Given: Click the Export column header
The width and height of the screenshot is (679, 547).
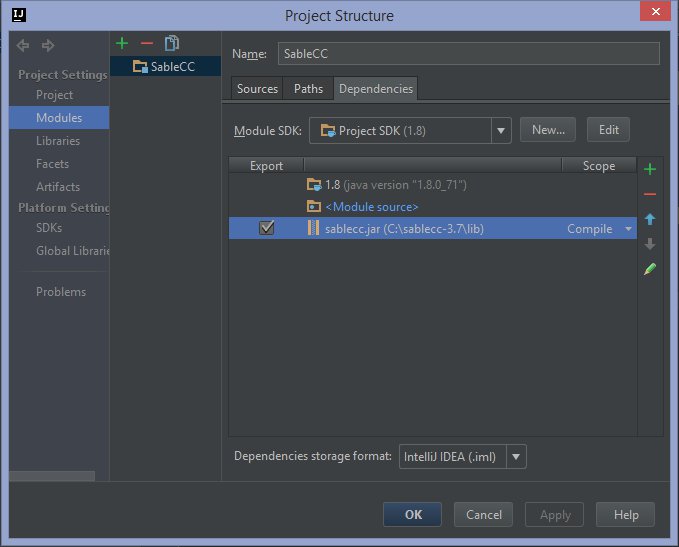Looking at the screenshot, I should click(x=266, y=166).
